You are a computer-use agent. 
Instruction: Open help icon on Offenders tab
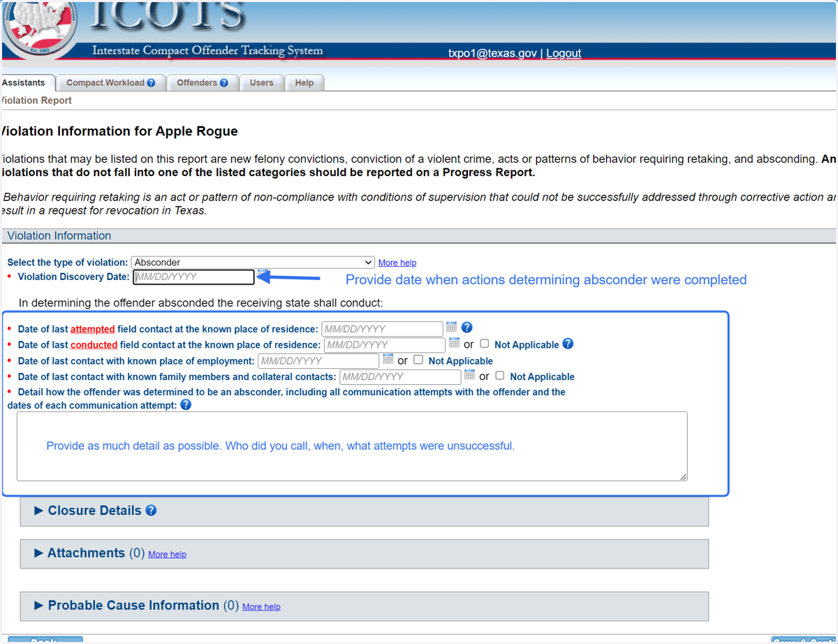pyautogui.click(x=223, y=83)
